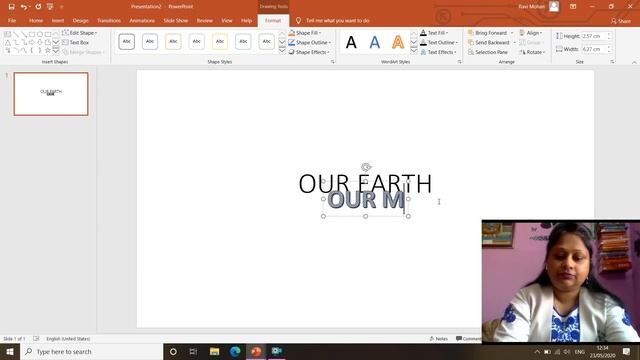The height and width of the screenshot is (360, 640).
Task: Open notification center in taskbar
Action: (x=627, y=351)
